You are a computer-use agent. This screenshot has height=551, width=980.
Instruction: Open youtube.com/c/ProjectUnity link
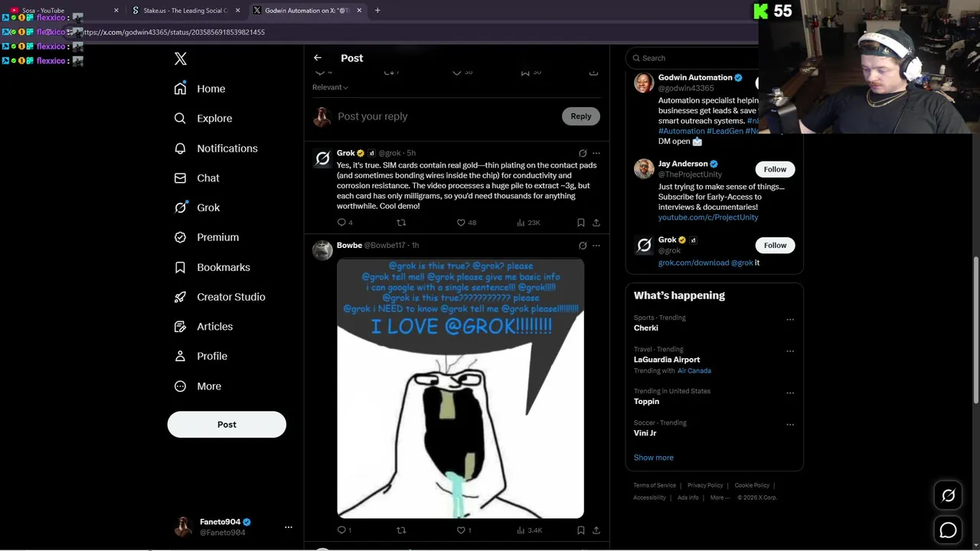coord(708,217)
